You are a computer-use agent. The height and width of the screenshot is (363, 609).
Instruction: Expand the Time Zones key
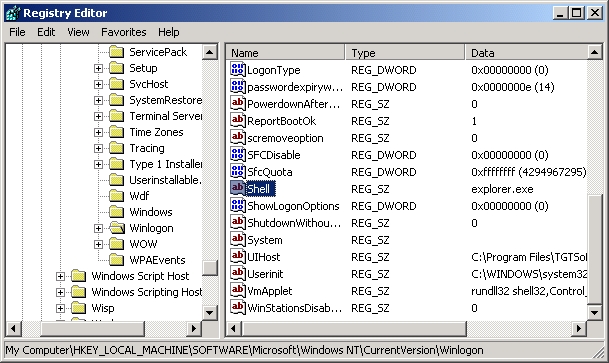click(98, 132)
